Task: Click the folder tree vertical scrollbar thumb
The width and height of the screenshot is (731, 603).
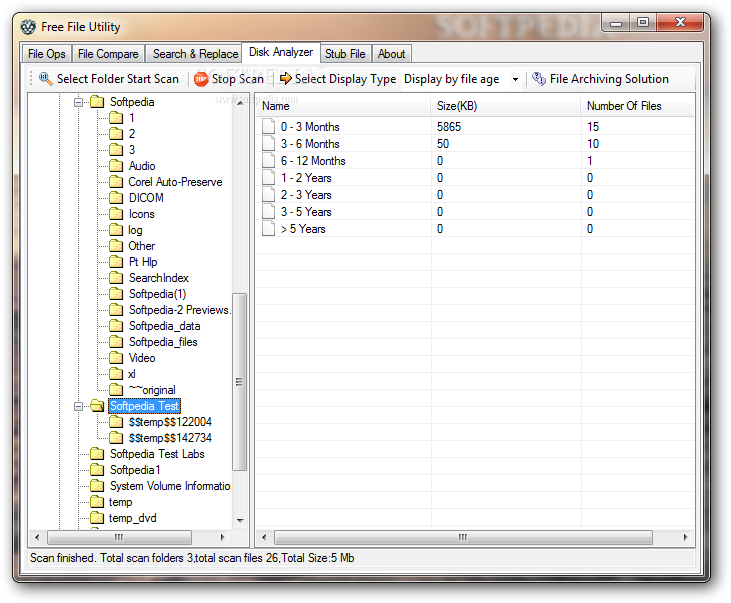Action: click(240, 382)
